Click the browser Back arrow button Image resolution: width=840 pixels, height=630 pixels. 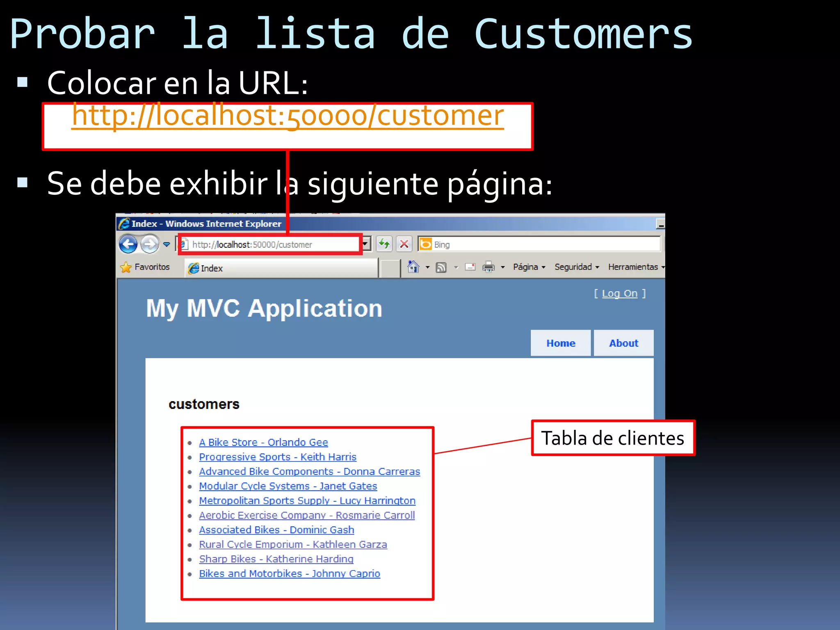(x=128, y=244)
